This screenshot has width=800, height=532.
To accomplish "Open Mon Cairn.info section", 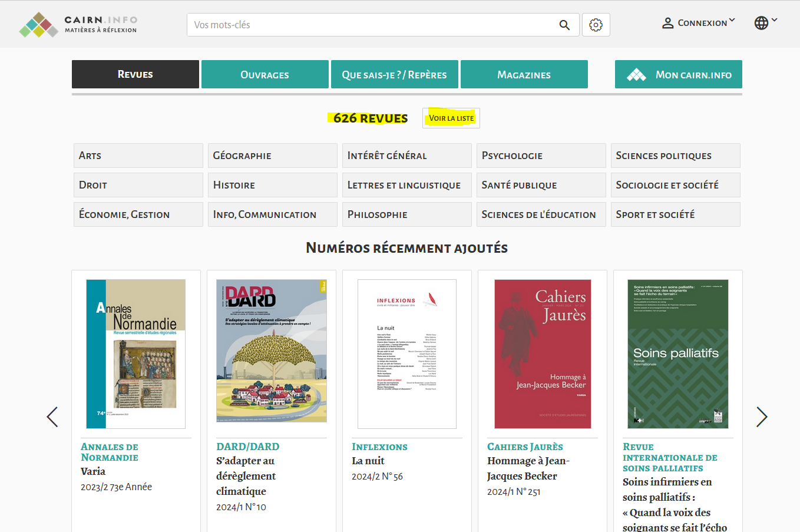I will click(x=678, y=75).
